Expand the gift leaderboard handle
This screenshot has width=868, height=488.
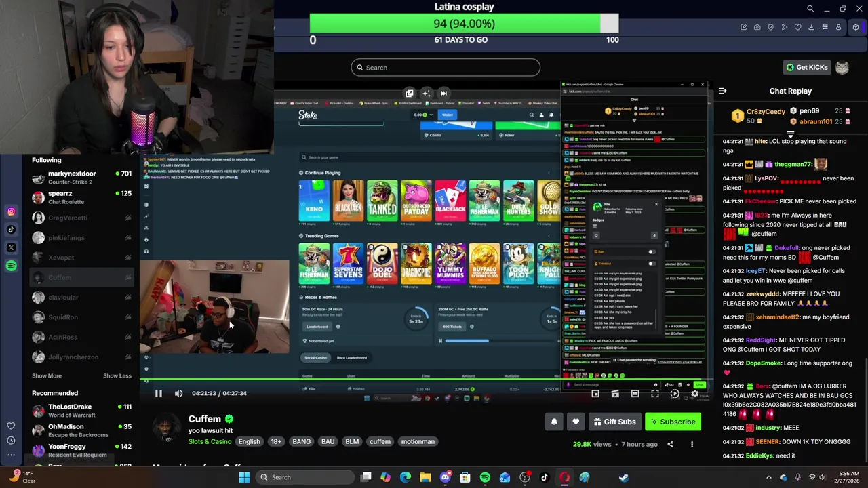coord(790,134)
